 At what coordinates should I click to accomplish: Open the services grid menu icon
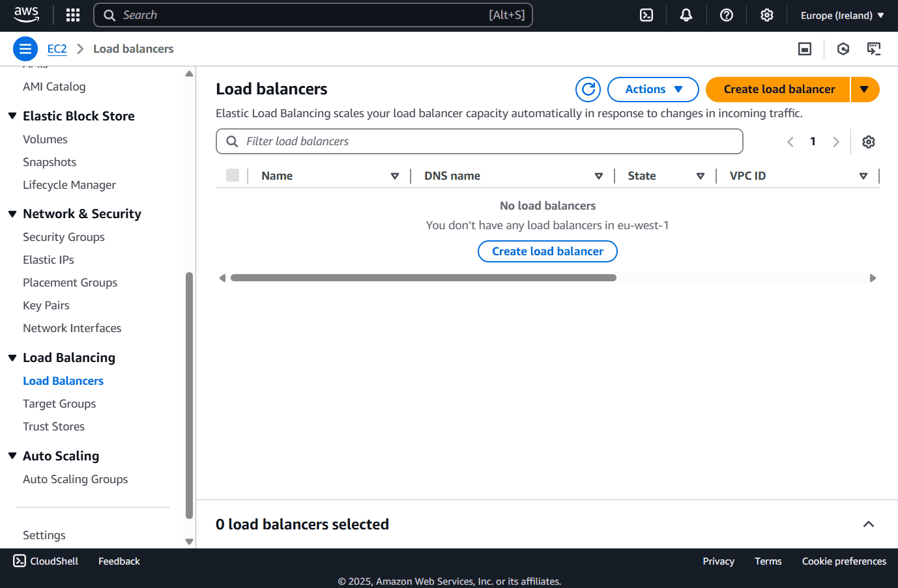coord(73,15)
